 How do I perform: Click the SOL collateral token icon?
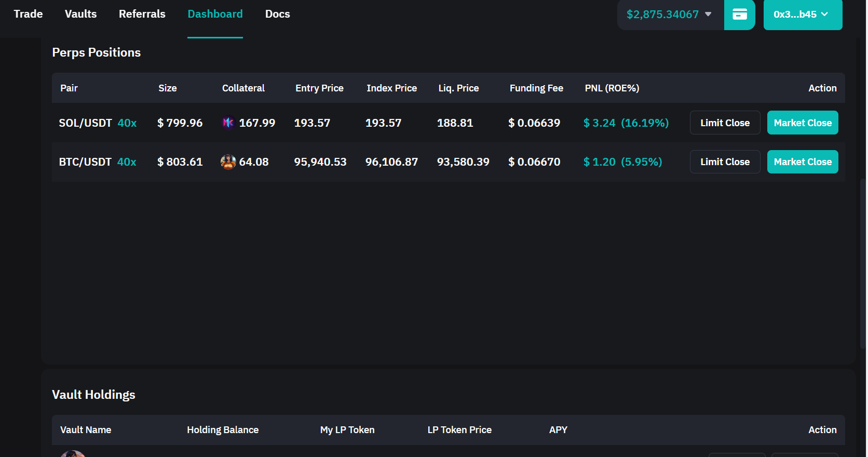(228, 123)
